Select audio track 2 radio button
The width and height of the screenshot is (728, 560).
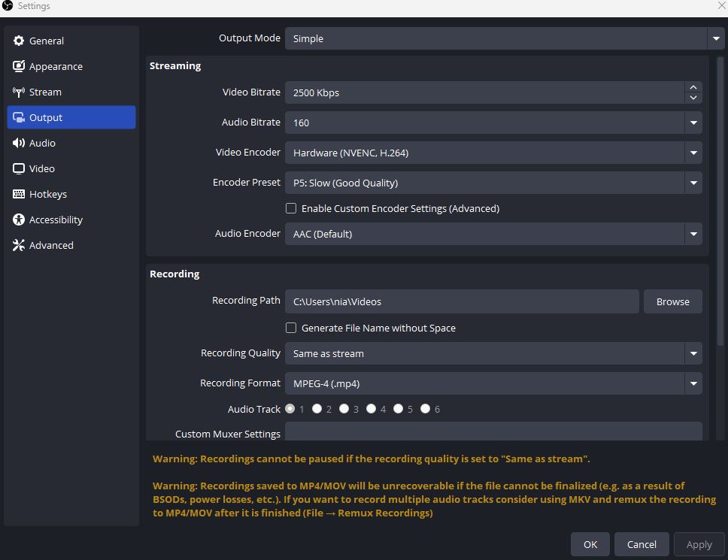point(317,409)
